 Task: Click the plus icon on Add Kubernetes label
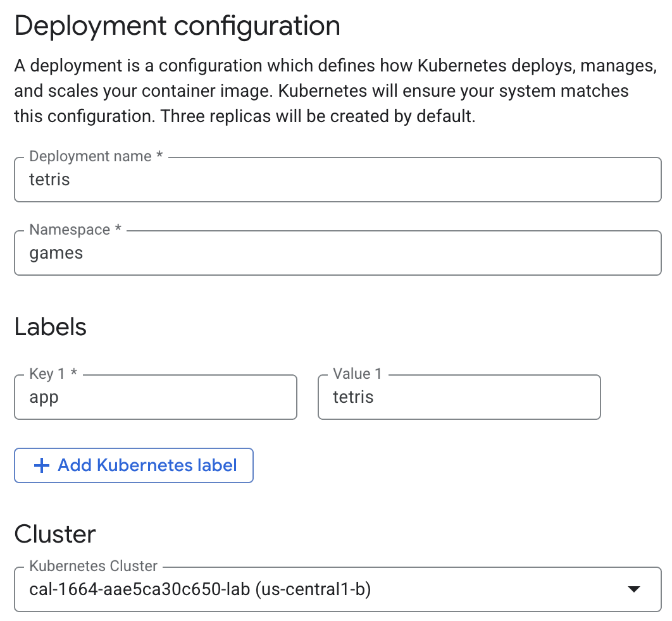tap(41, 466)
